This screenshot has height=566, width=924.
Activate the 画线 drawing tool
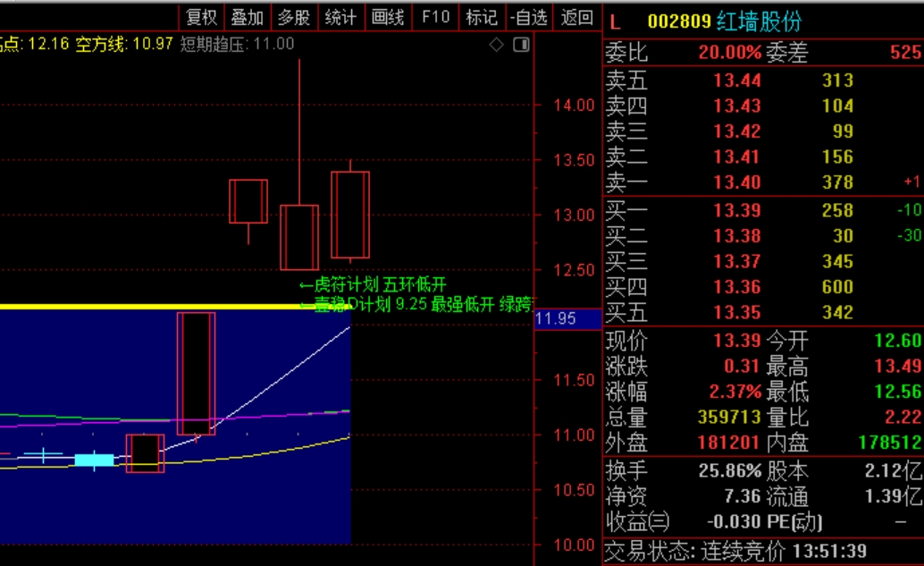[x=388, y=17]
